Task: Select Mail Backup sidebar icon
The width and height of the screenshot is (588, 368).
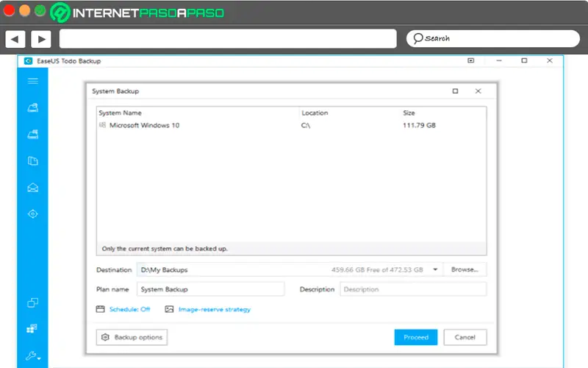Action: 32,188
